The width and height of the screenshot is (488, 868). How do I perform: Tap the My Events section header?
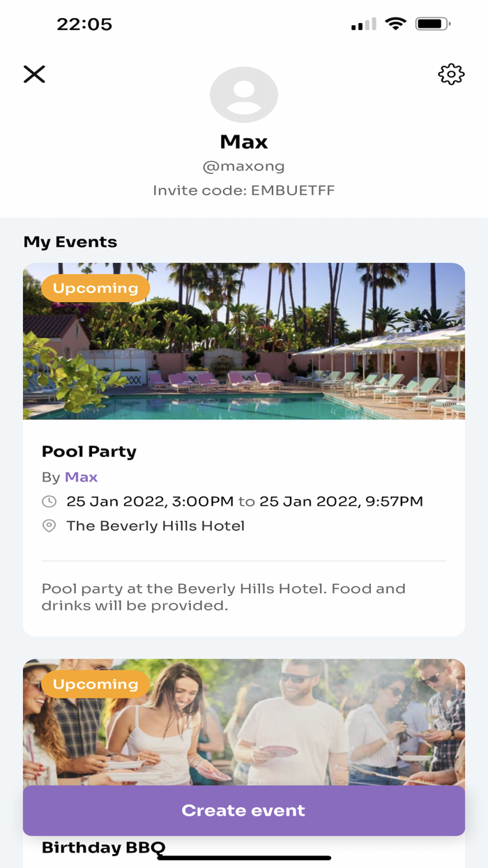[70, 241]
